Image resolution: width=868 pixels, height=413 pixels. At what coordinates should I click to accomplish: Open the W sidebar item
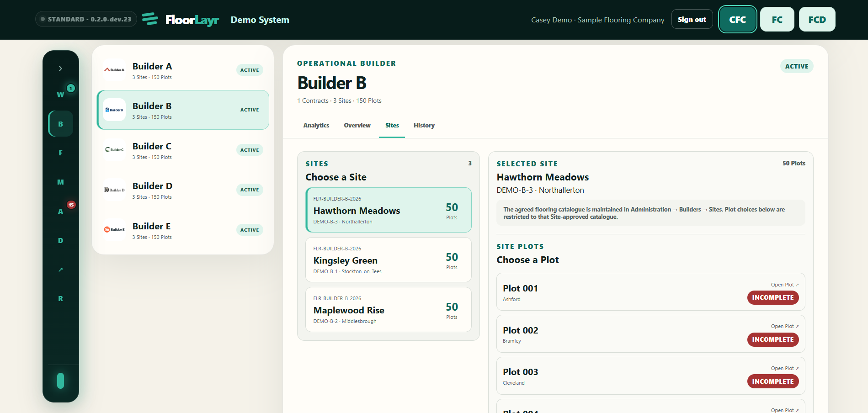pyautogui.click(x=60, y=95)
